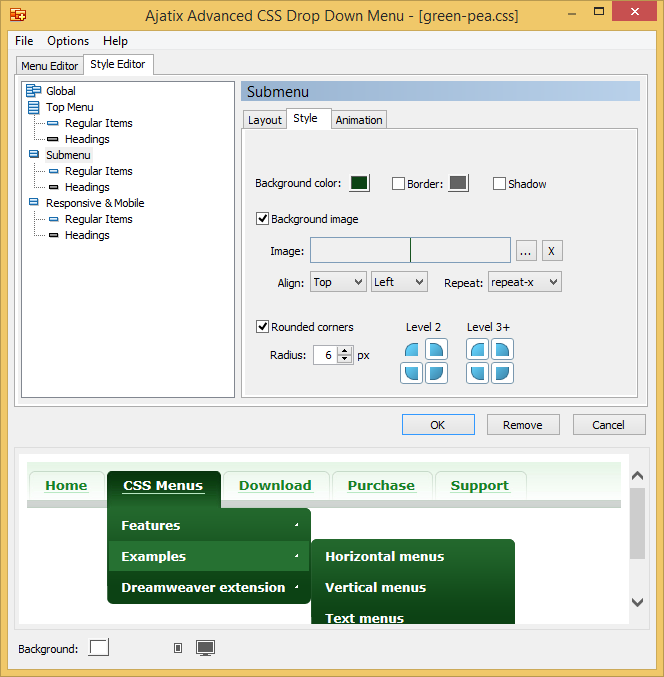Click the Cancel button
Screen dimensions: 664x677
(609, 425)
